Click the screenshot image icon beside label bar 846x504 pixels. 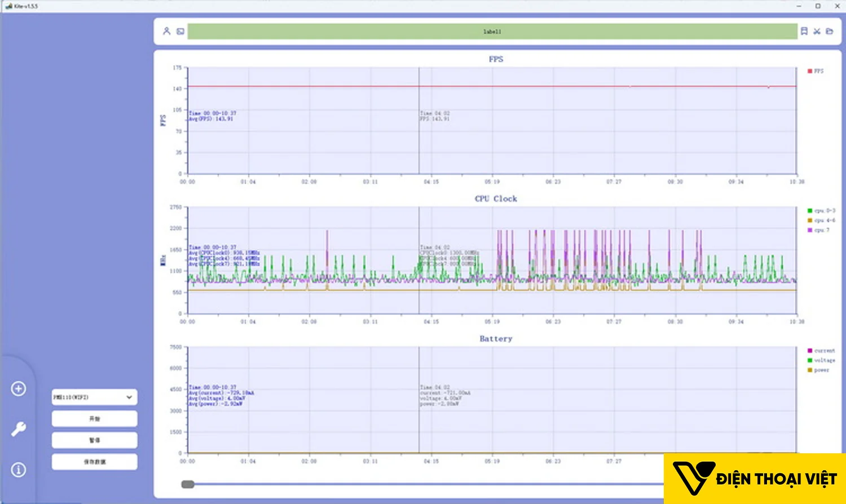[x=180, y=32]
